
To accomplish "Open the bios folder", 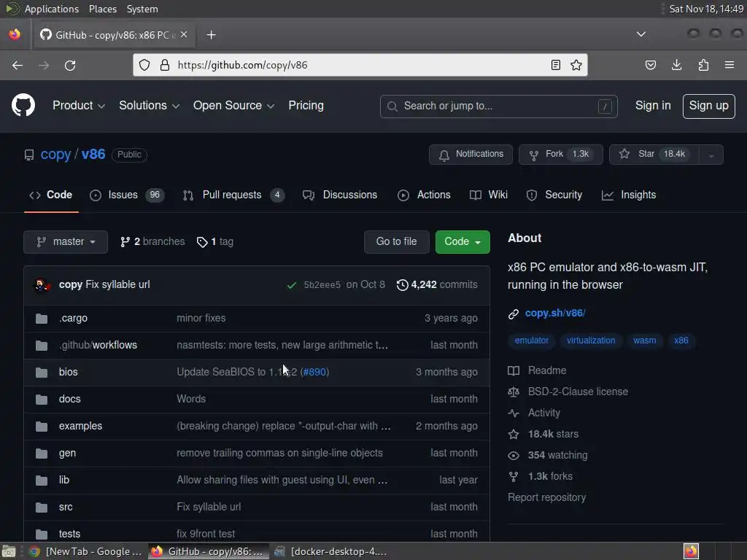I will coord(68,372).
